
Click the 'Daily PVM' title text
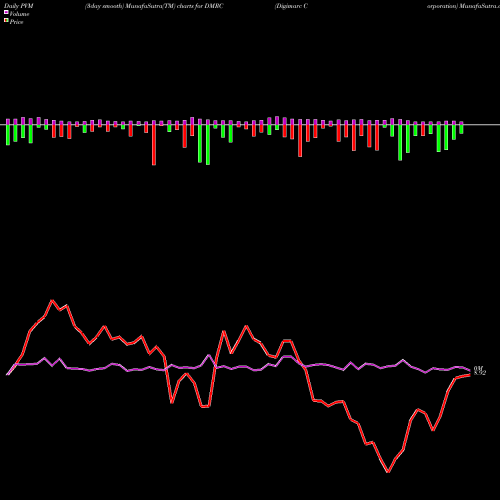pyautogui.click(x=19, y=6)
